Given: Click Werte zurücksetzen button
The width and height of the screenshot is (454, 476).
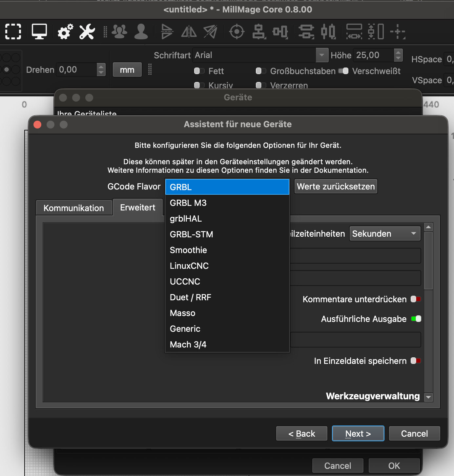Looking at the screenshot, I should [336, 187].
